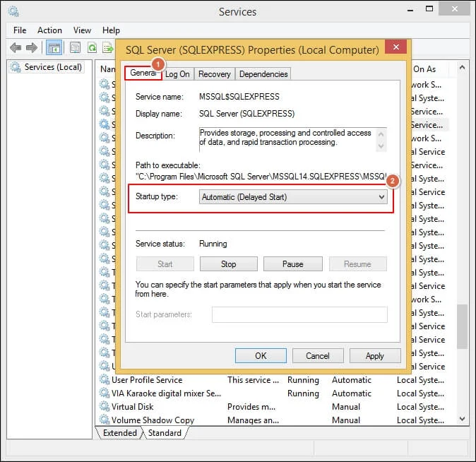The height and width of the screenshot is (462, 476).
Task: Switch to the Log On tab
Action: (x=177, y=74)
